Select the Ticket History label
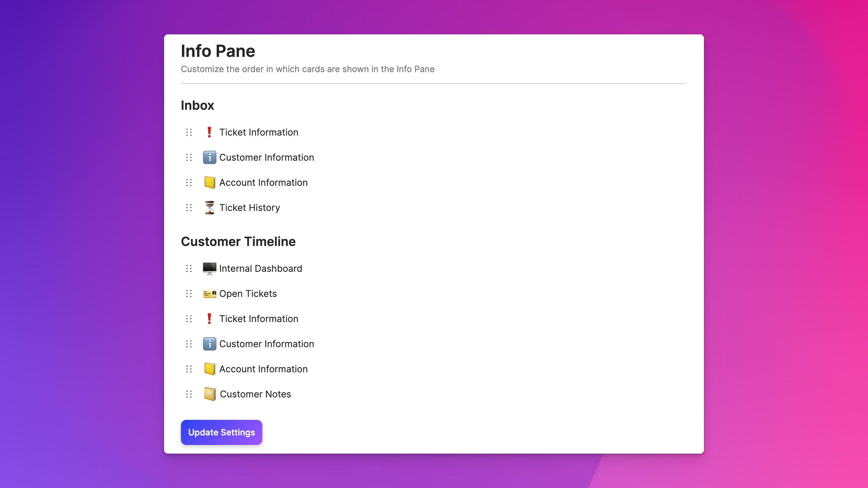The image size is (868, 488). (x=250, y=208)
